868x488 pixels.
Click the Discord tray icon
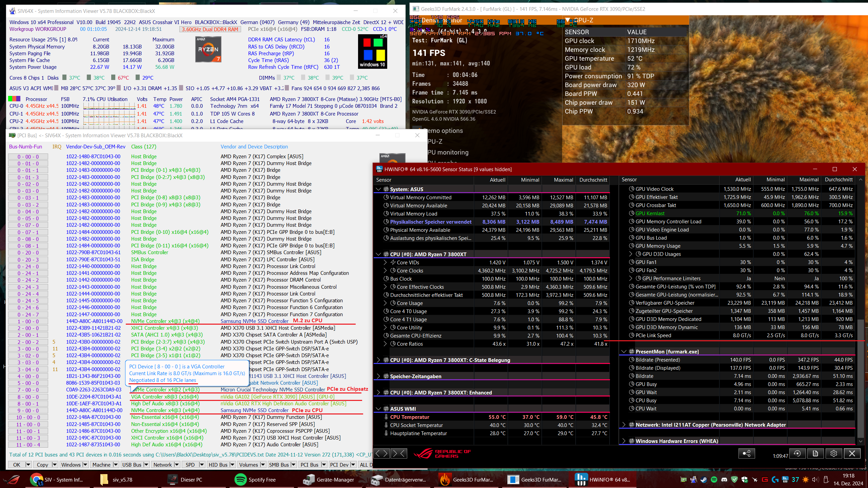point(724,480)
